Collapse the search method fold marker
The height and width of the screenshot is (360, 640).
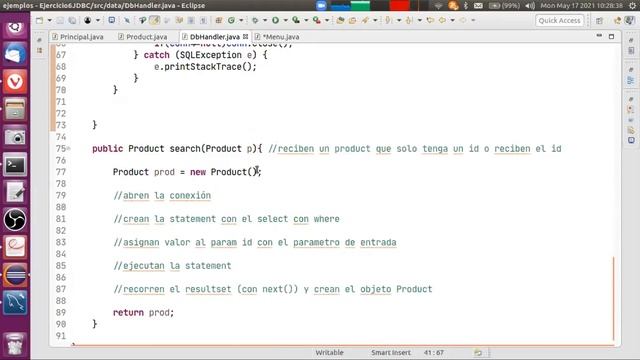point(69,149)
